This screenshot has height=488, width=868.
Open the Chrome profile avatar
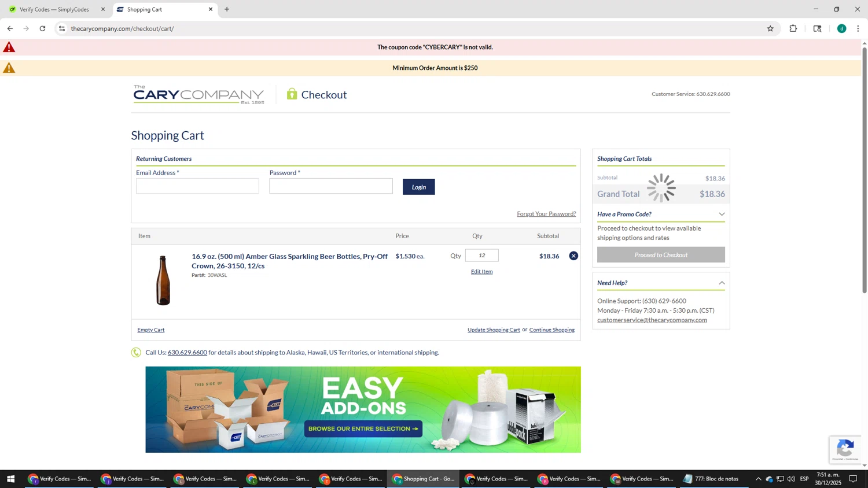[841, 28]
